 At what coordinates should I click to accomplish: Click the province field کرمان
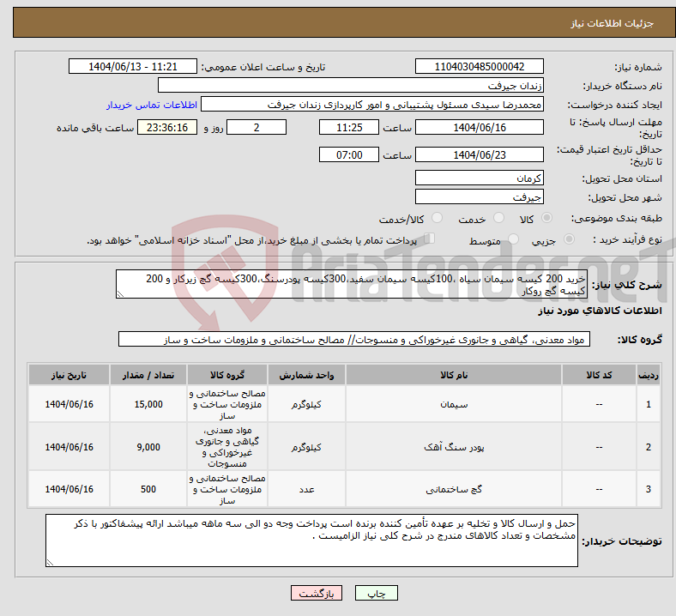tap(479, 178)
